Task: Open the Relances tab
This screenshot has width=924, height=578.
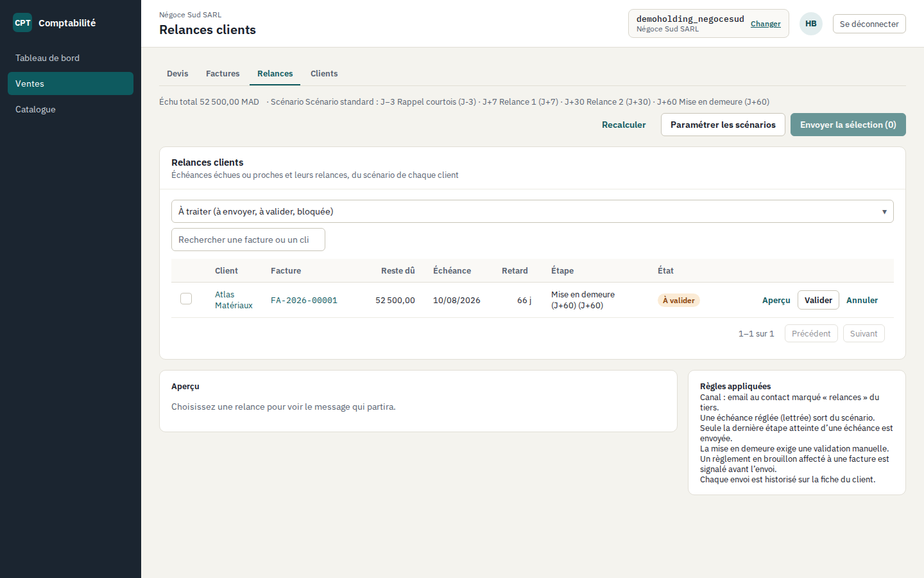Action: point(275,74)
